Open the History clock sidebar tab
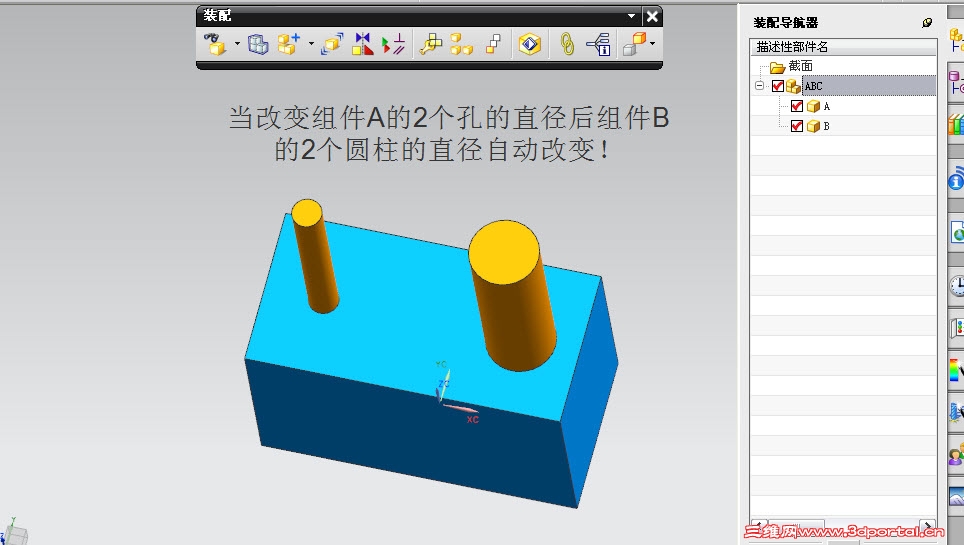Screen dimensions: 964x545 coord(957,285)
